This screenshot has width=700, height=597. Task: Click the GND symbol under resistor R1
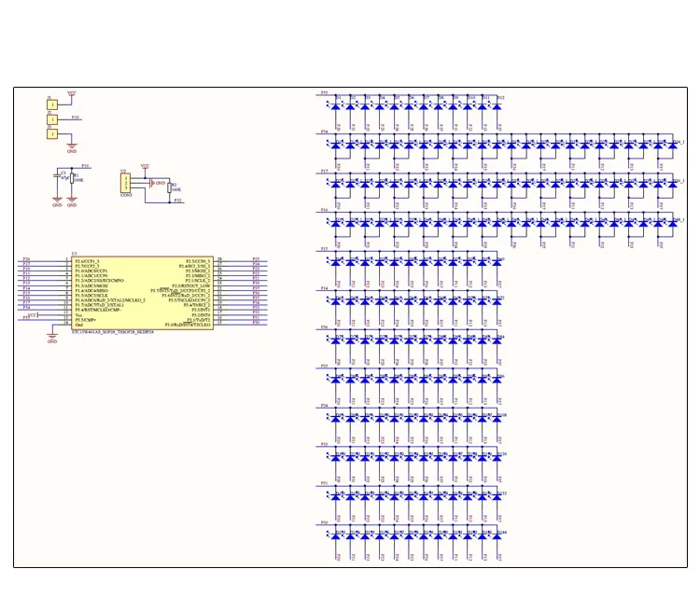(x=72, y=202)
